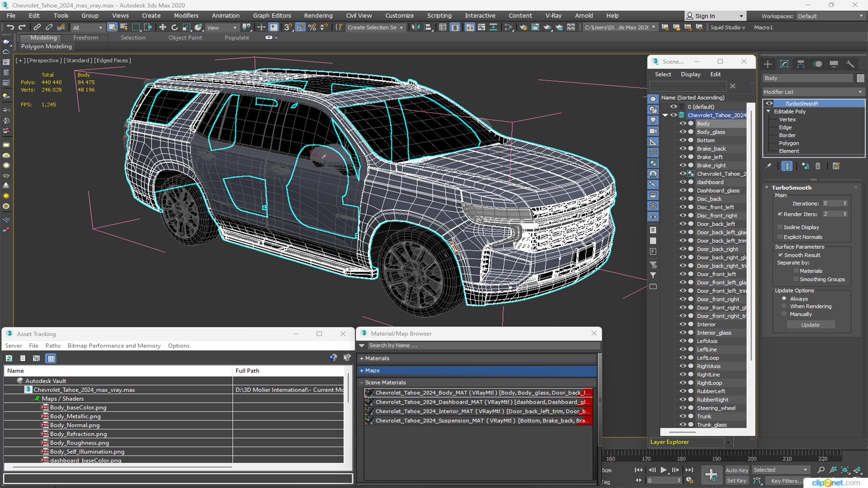The image size is (868, 488).
Task: Click Configure Modifier Sets icon
Action: coord(836,166)
